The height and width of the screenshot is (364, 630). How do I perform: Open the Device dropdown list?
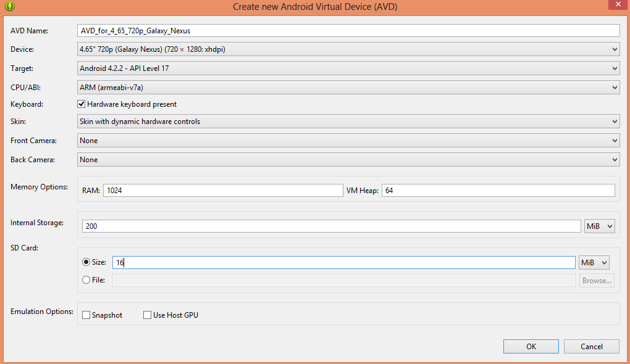[348, 49]
